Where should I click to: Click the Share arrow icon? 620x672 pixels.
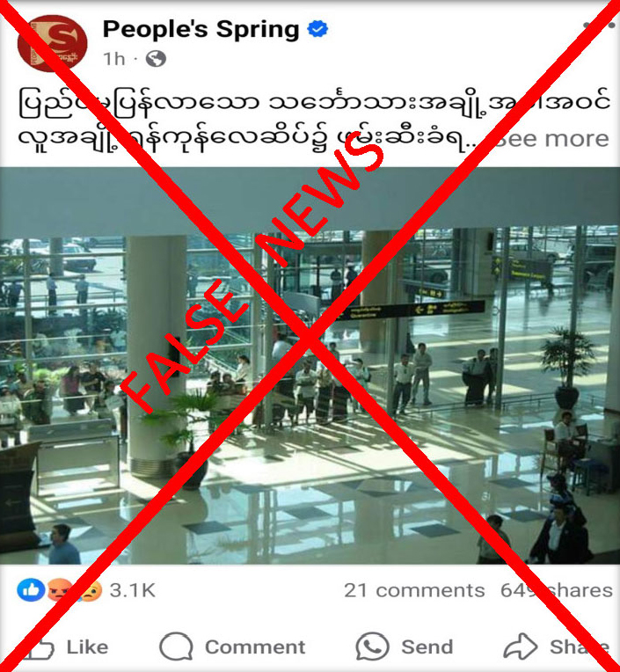tap(520, 646)
